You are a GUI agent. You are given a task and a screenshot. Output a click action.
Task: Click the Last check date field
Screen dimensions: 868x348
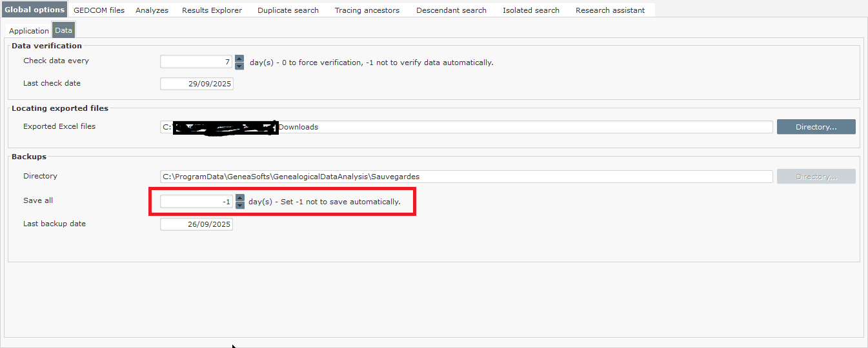point(196,84)
